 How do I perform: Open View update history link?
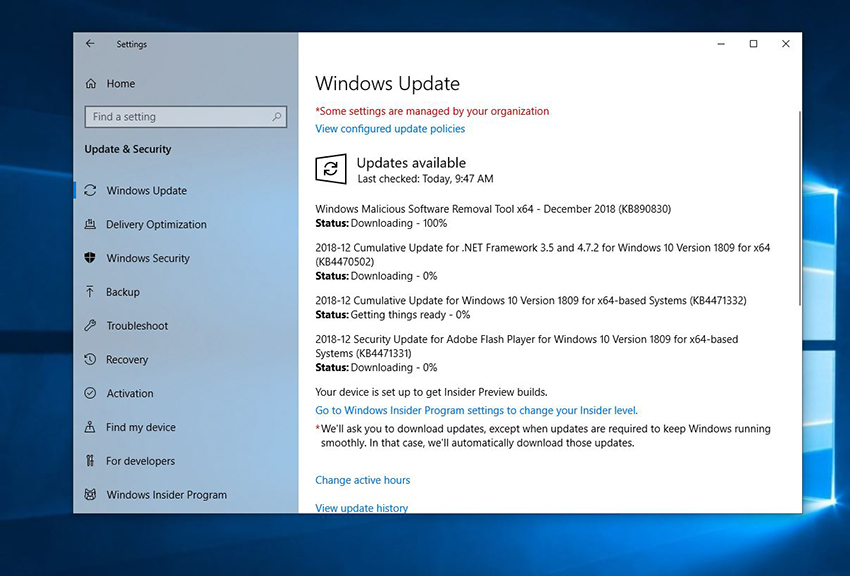point(361,508)
